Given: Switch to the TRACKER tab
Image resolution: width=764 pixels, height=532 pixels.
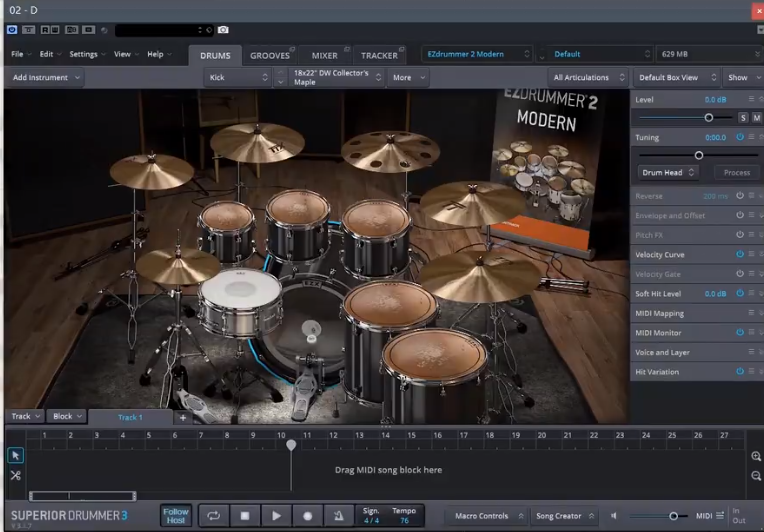Looking at the screenshot, I should [x=380, y=56].
